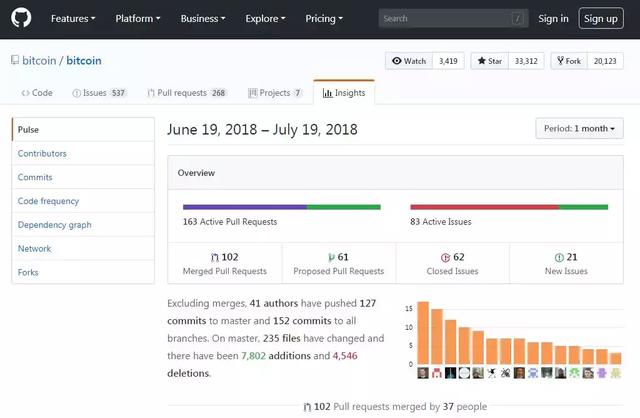Viewport: 640px width, 418px height.
Task: Click the proposed pull request icon beside 61
Action: pos(331,257)
